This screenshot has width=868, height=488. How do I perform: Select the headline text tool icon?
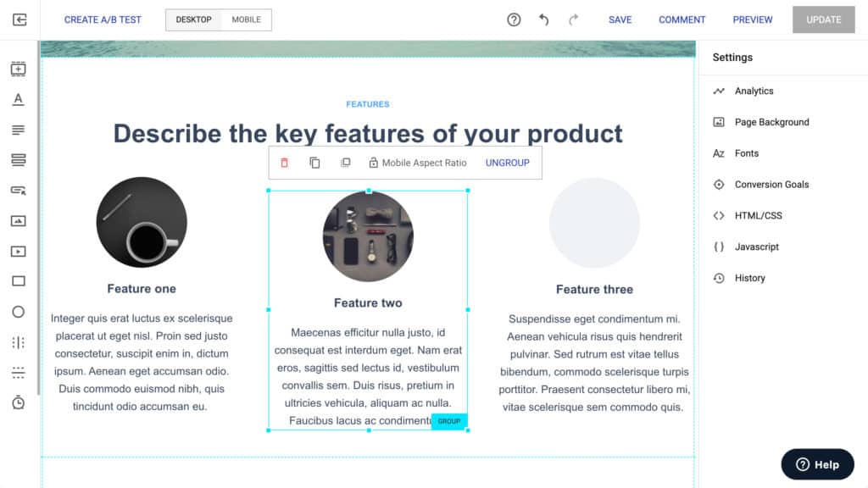coord(19,99)
